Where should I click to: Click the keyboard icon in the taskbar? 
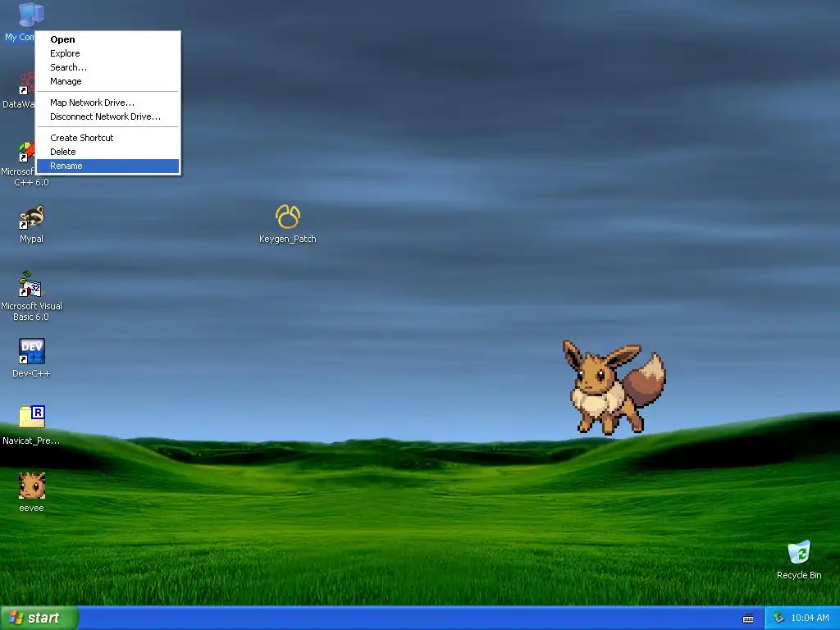(748, 619)
